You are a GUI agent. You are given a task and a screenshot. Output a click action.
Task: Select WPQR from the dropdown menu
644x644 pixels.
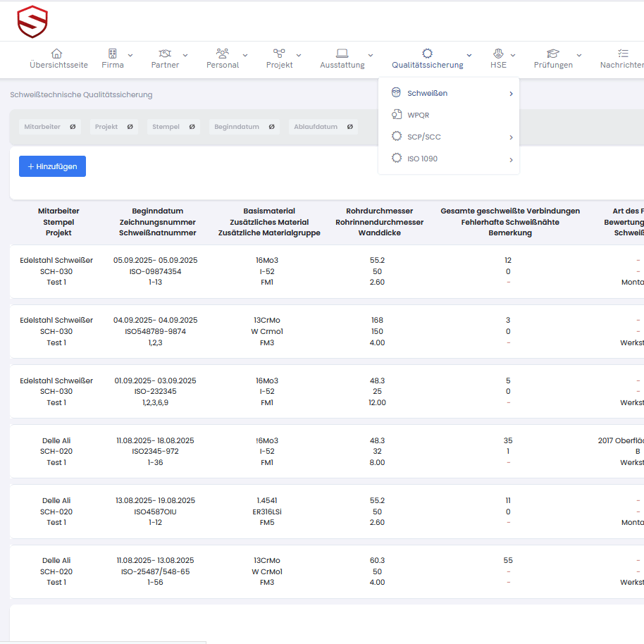pyautogui.click(x=418, y=115)
